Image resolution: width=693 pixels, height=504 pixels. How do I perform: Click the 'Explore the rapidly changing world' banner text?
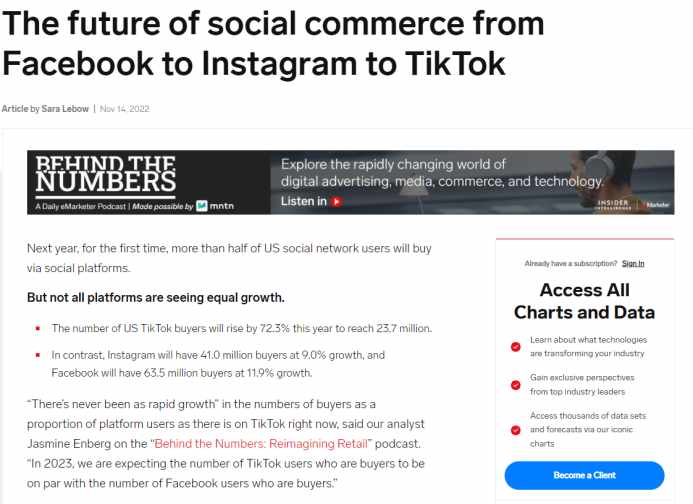442,173
